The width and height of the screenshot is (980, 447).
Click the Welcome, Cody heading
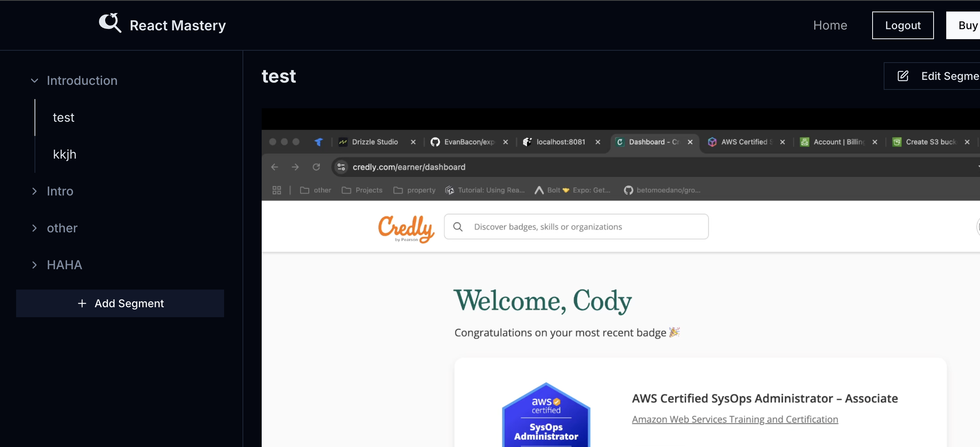tap(543, 301)
